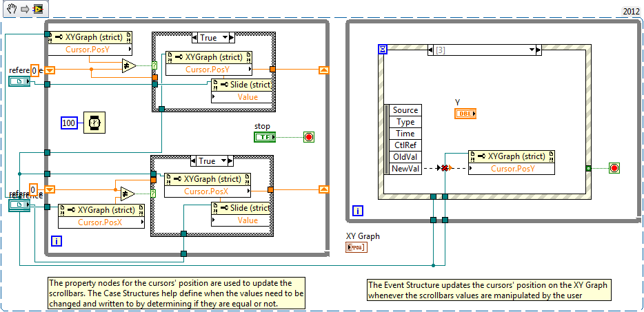644x312 pixels.
Task: Click upper case structure green selector terminal
Action: tap(154, 65)
